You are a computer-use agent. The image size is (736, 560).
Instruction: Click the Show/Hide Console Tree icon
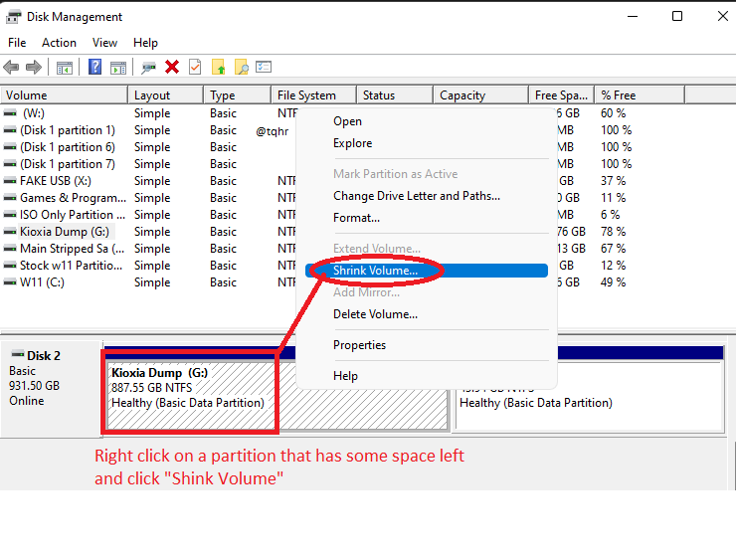[x=65, y=68]
